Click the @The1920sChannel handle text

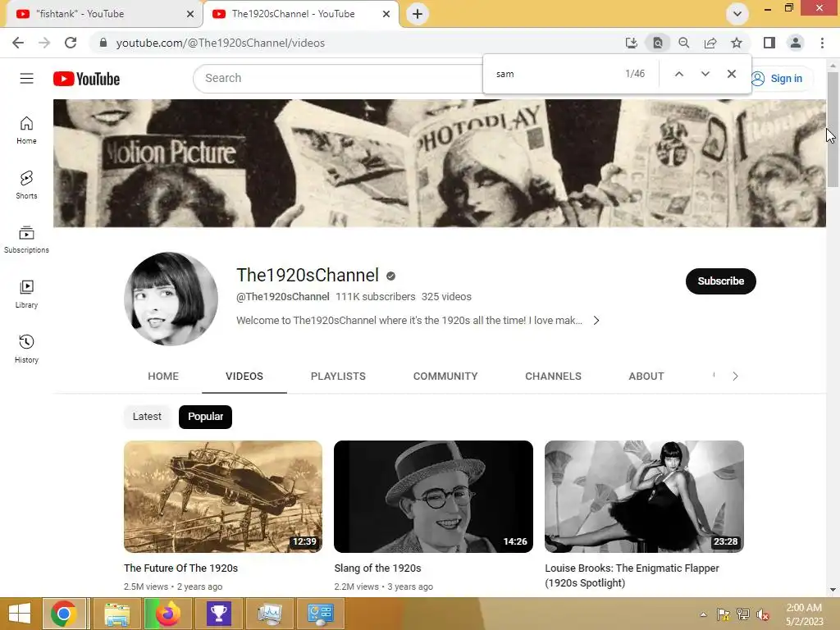point(283,297)
